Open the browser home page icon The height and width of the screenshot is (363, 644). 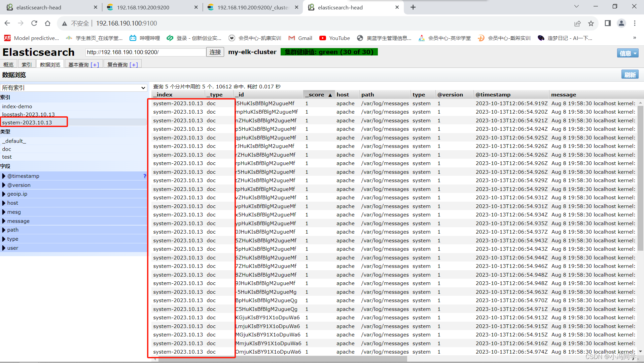tap(47, 23)
